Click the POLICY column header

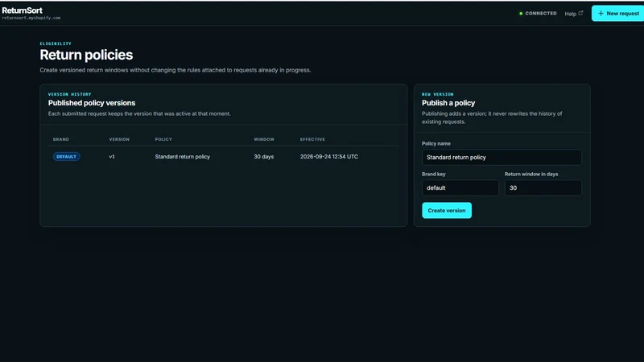coord(163,139)
